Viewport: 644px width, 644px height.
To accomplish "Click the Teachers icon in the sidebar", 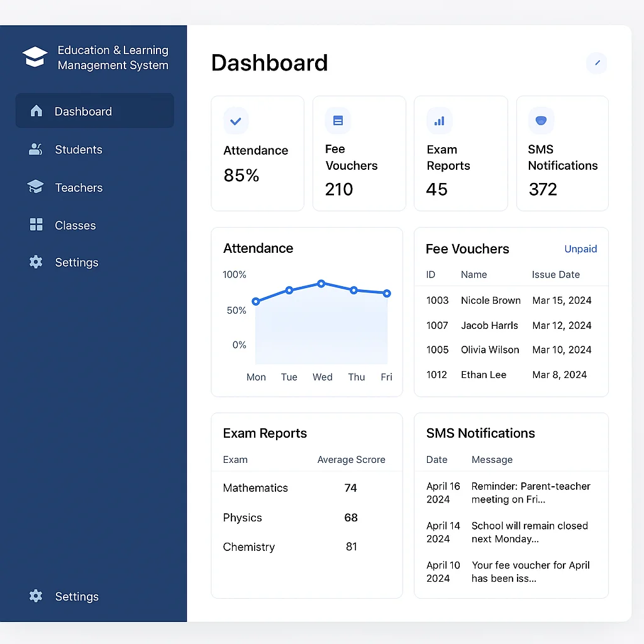I will [36, 187].
